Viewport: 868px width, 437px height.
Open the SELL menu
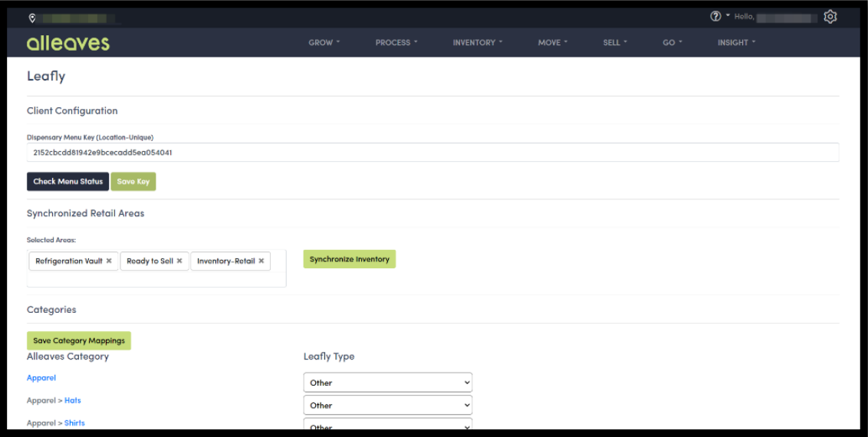pyautogui.click(x=615, y=43)
